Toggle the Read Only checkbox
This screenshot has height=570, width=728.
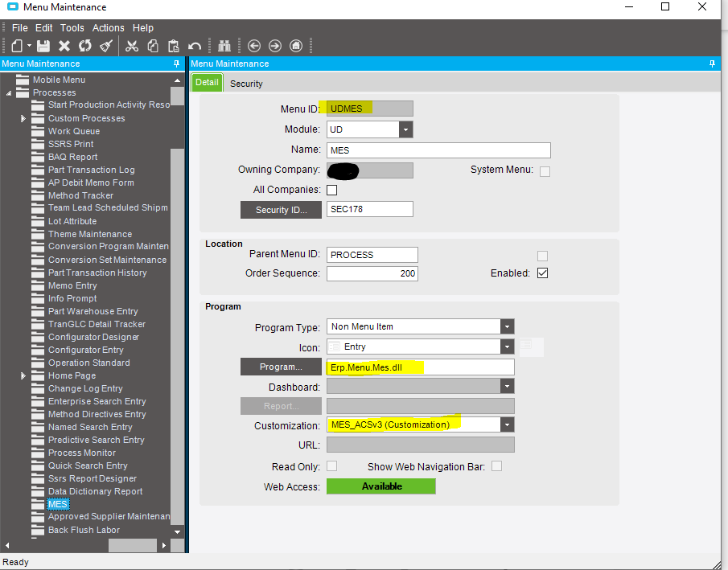pyautogui.click(x=332, y=466)
